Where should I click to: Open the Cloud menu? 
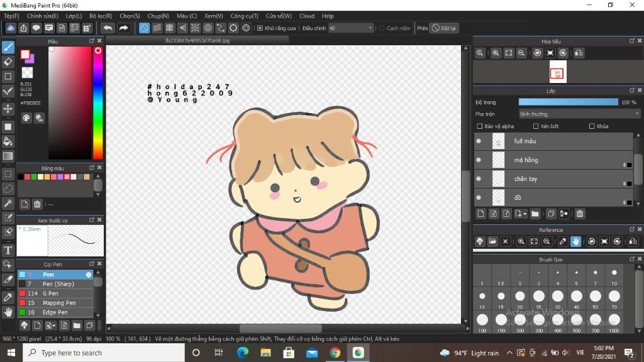pos(307,16)
